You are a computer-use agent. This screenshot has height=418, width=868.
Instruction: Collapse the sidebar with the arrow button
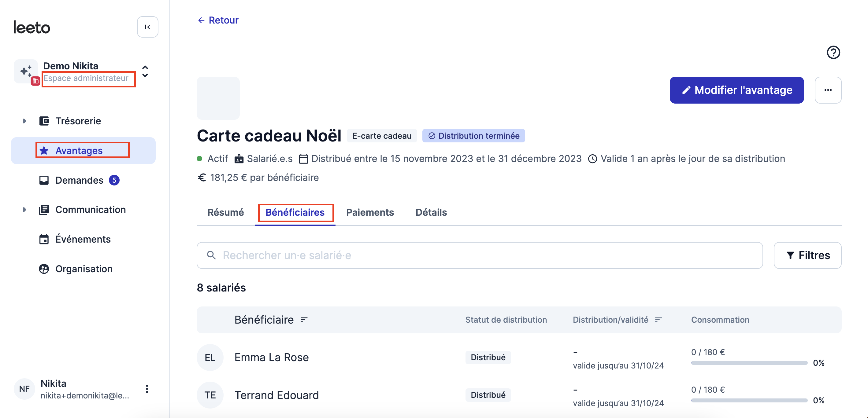coord(148,27)
